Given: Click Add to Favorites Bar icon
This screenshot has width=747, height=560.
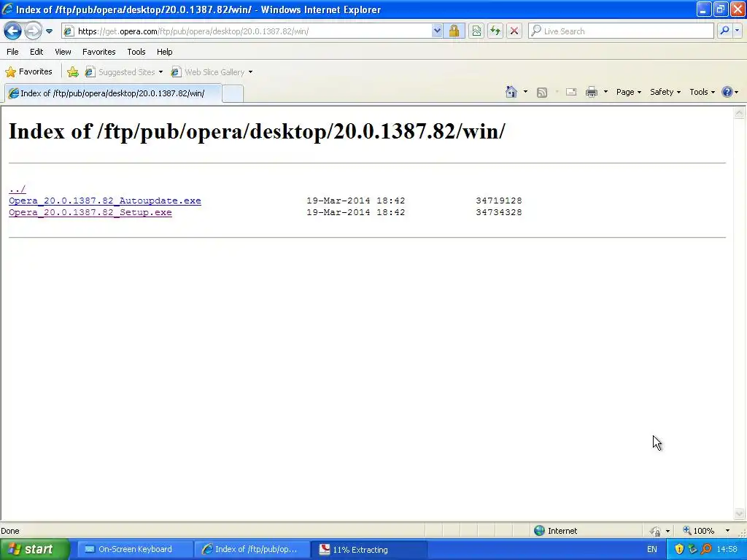Looking at the screenshot, I should tap(73, 72).
